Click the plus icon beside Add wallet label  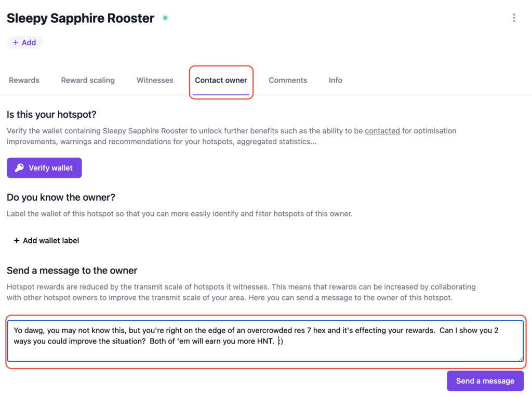tap(17, 240)
